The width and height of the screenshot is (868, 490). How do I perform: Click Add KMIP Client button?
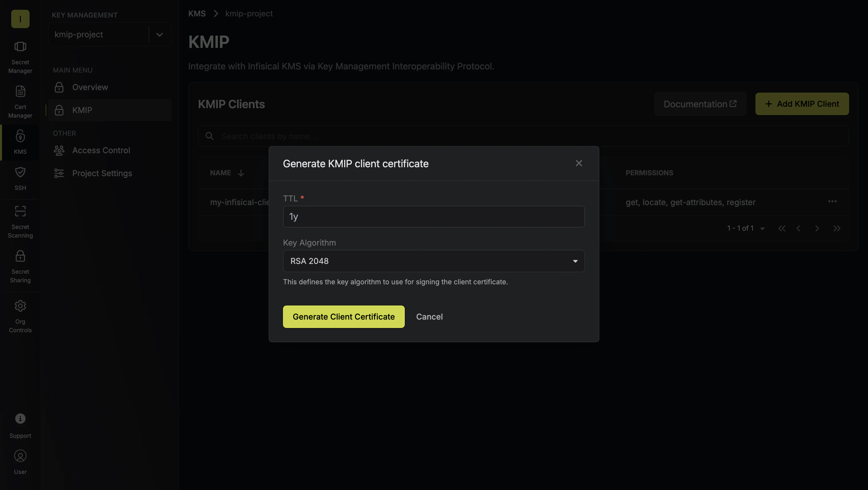[x=802, y=104]
